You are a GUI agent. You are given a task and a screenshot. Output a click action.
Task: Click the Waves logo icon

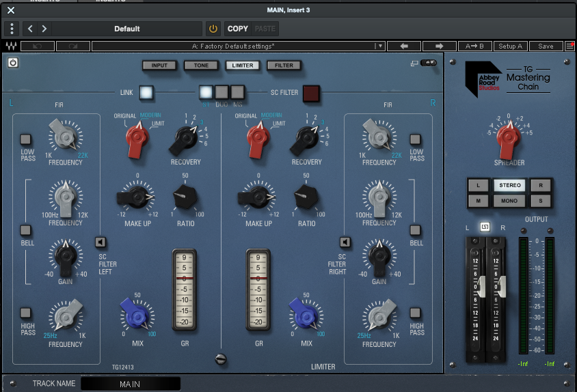click(x=12, y=46)
